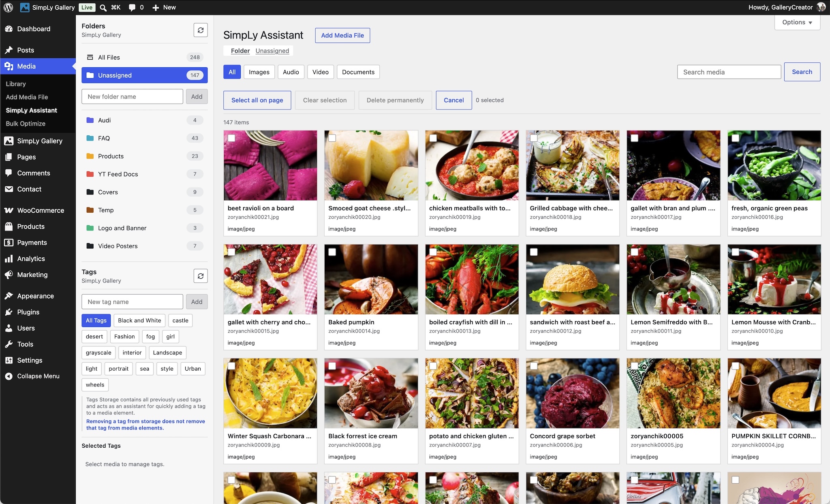Click the Plugins plug icon
Image resolution: width=830 pixels, height=504 pixels.
point(9,312)
